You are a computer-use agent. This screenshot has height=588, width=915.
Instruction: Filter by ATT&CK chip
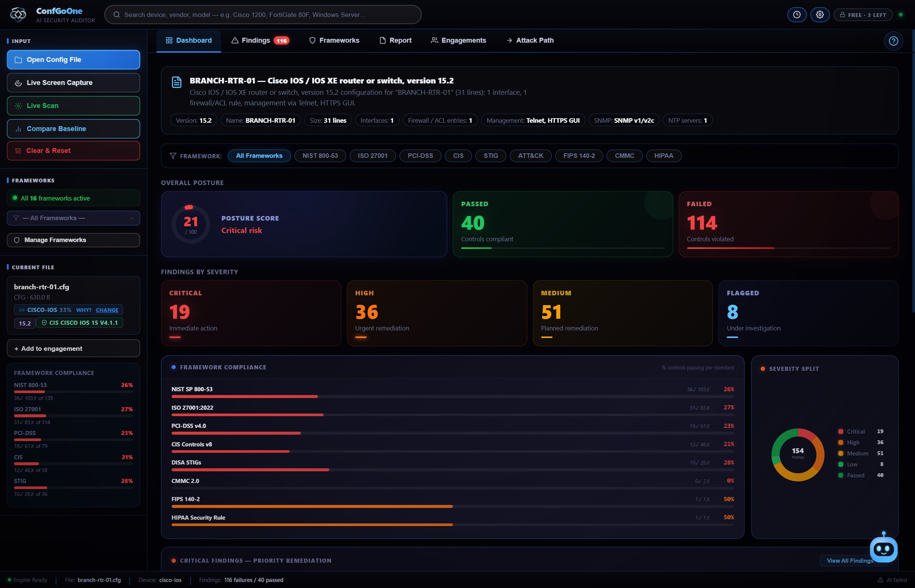point(530,156)
